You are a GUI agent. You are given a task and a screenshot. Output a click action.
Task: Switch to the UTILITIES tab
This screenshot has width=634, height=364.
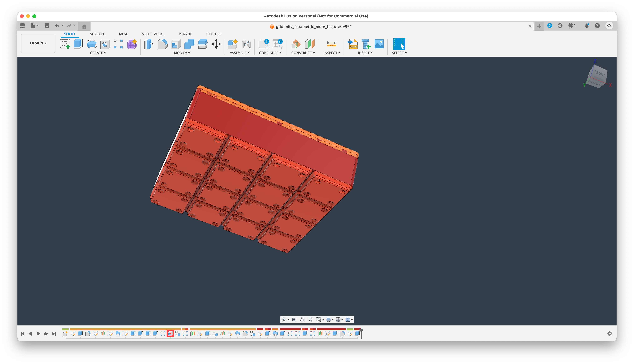coord(214,34)
